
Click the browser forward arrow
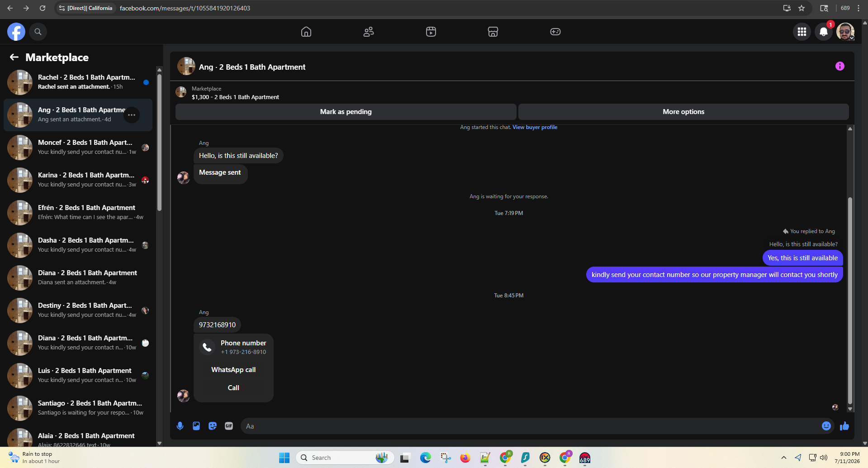click(x=26, y=8)
